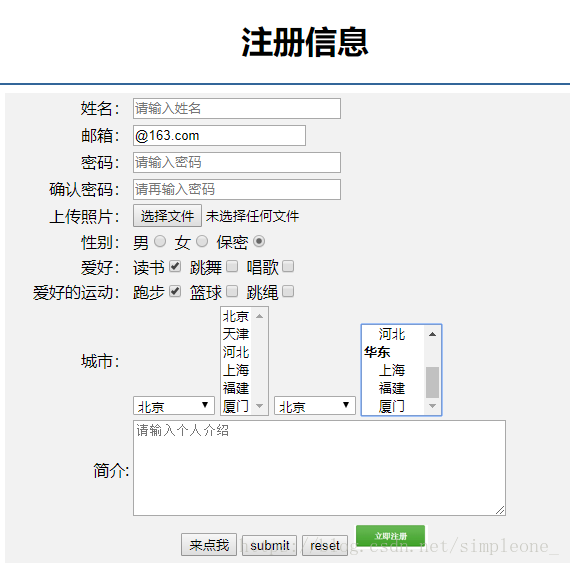Select 上海 in the first city listbox
The image size is (570, 566).
236,370
